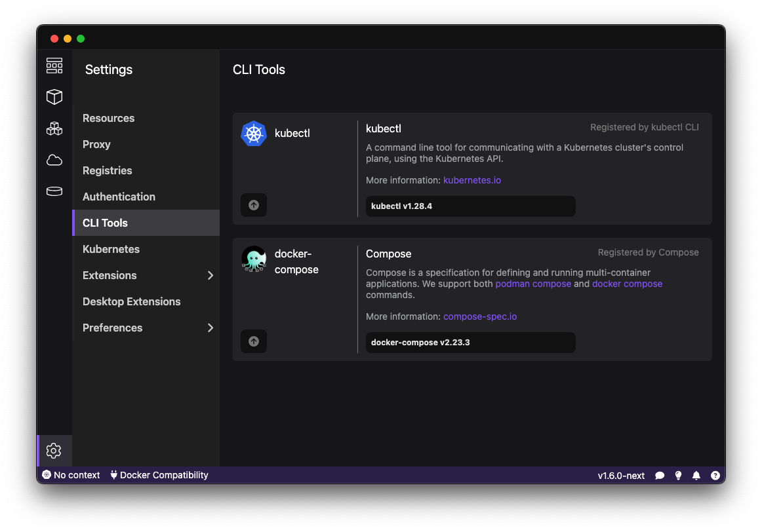Follow the kubernetes.io link

[x=472, y=180]
